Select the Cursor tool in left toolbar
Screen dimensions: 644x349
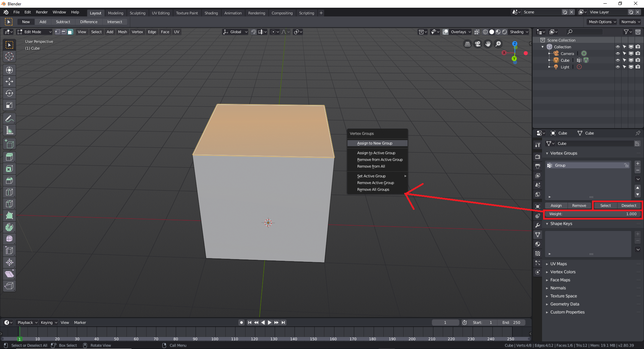[9, 56]
